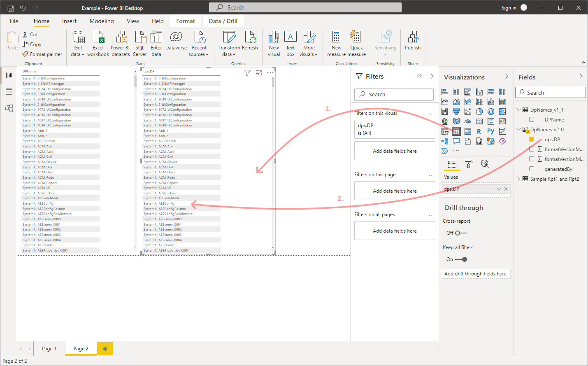Open the dps.DP value field dropdown
The image size is (588, 366).
(x=499, y=189)
